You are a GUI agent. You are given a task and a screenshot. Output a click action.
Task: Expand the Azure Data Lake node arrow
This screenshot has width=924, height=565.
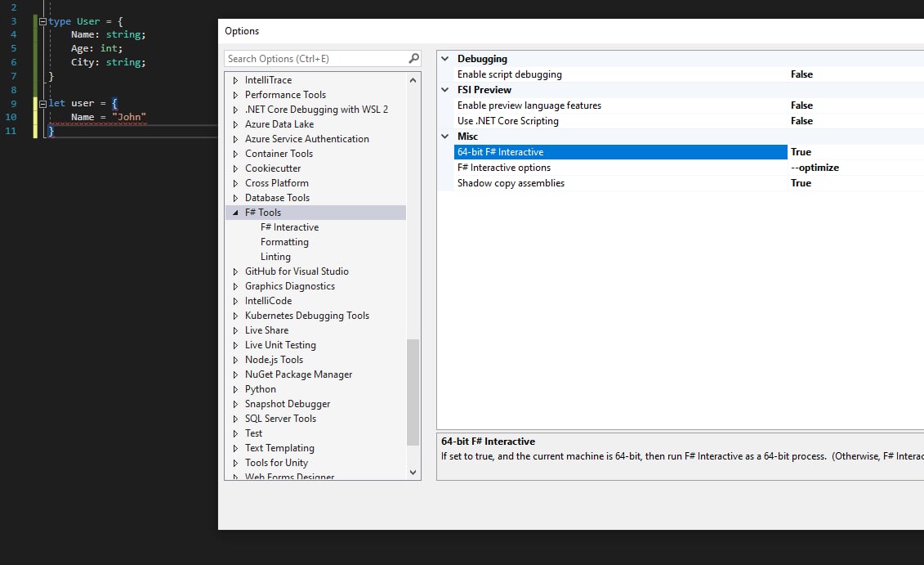(x=236, y=124)
